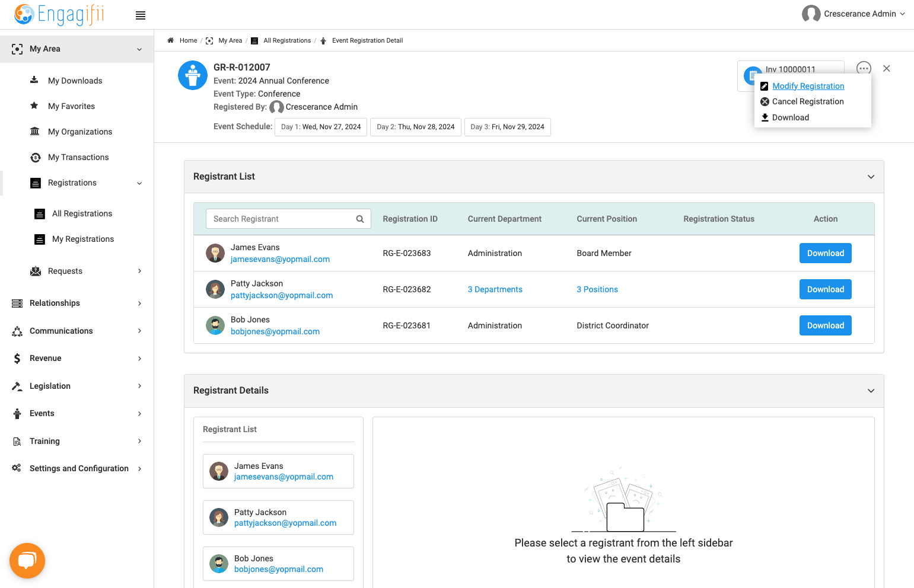914x588 pixels.
Task: Click pattyjackson@yopmail.com link in table
Action: tap(282, 295)
